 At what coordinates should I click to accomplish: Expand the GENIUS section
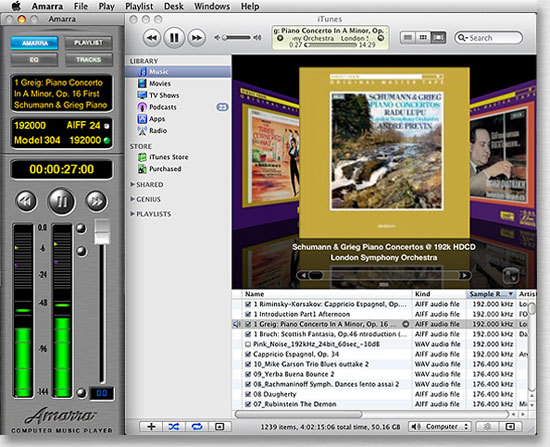tap(133, 199)
